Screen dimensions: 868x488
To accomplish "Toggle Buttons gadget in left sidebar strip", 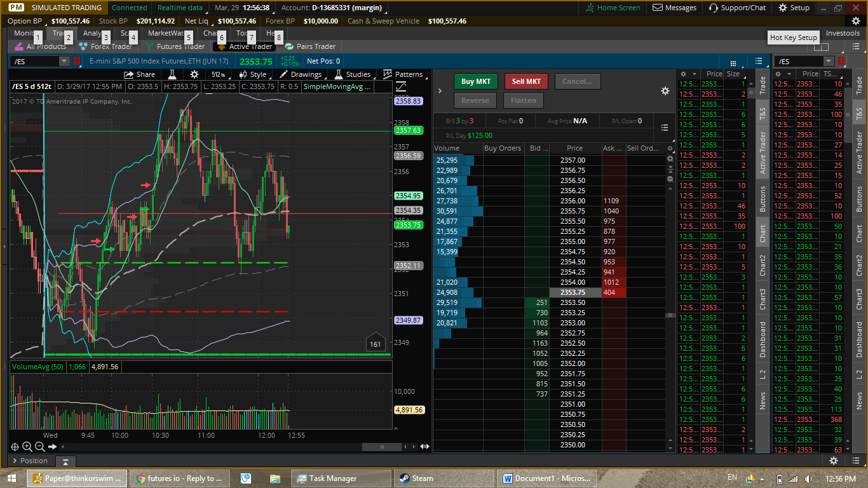I will click(763, 198).
